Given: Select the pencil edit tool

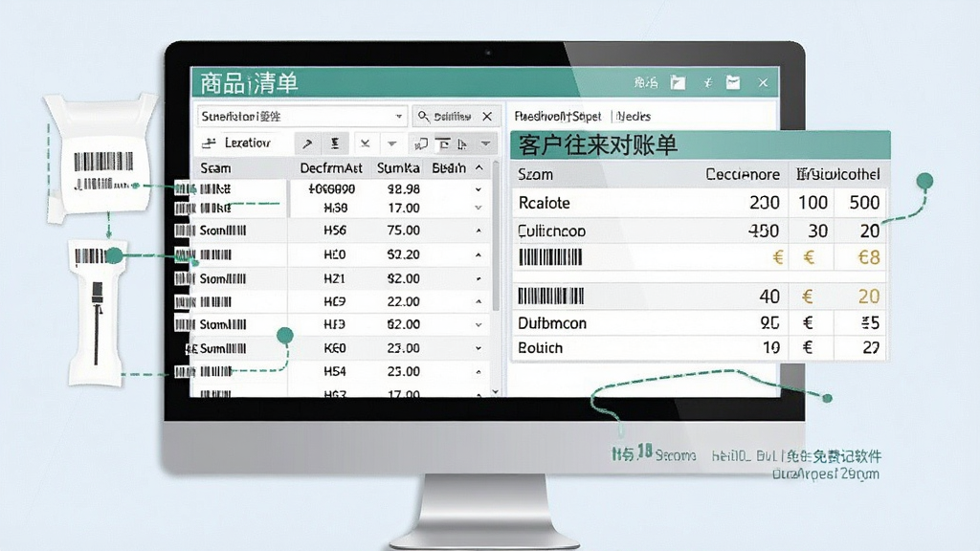Looking at the screenshot, I should click(307, 143).
